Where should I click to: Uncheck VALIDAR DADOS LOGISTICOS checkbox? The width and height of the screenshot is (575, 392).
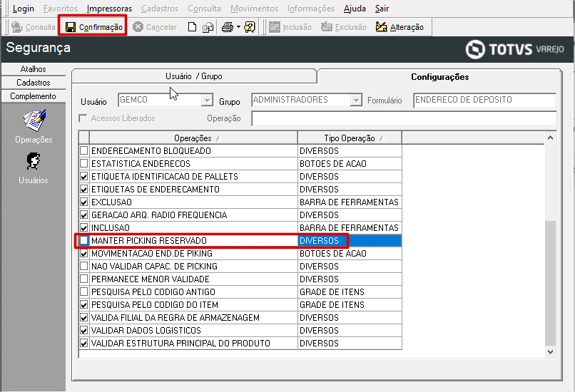[x=84, y=330]
